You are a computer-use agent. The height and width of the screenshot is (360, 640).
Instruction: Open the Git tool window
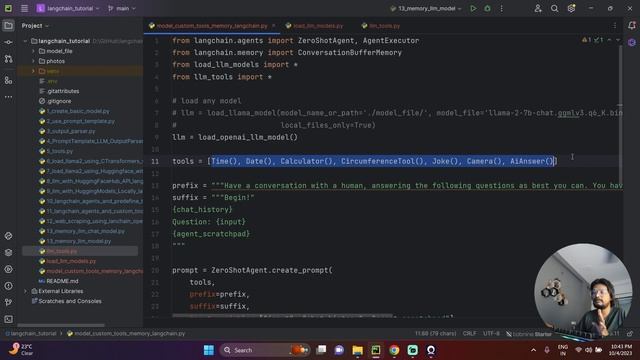click(x=8, y=302)
